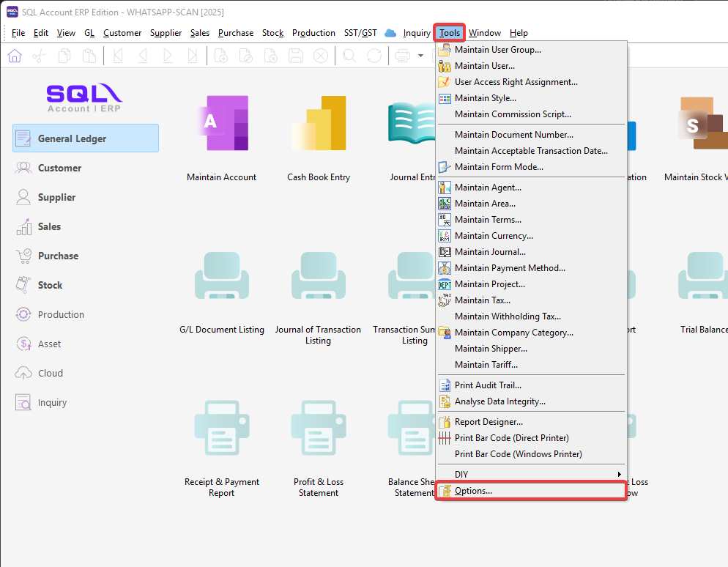Open the Sales menu in menu bar

[200, 33]
